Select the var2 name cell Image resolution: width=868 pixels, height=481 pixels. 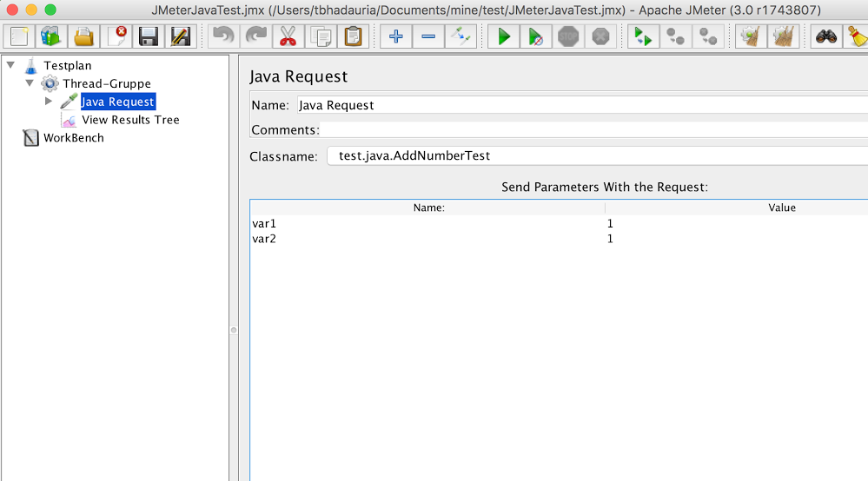pos(427,239)
